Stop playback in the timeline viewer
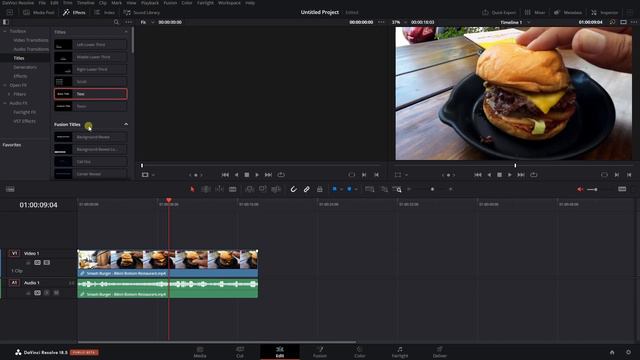Image resolution: width=640 pixels, height=360 pixels. coord(499,175)
